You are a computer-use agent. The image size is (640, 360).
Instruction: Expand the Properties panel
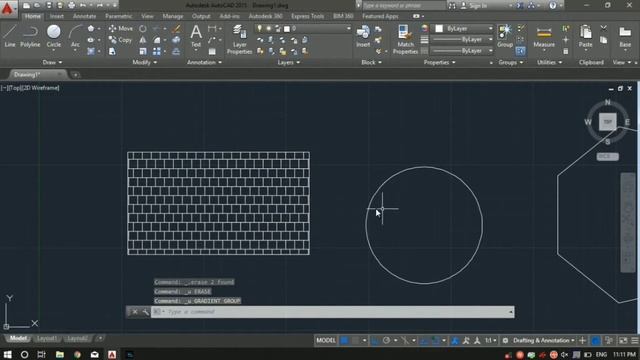[439, 62]
